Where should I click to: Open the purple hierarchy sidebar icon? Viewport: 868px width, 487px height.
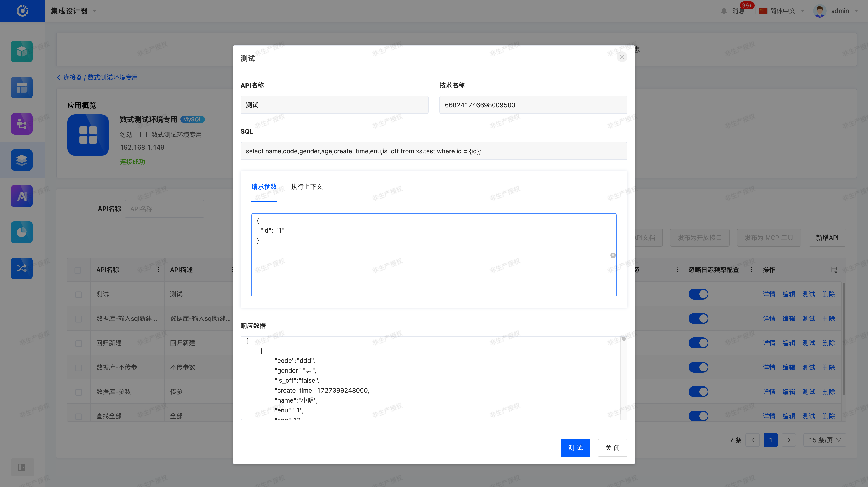[x=21, y=124]
